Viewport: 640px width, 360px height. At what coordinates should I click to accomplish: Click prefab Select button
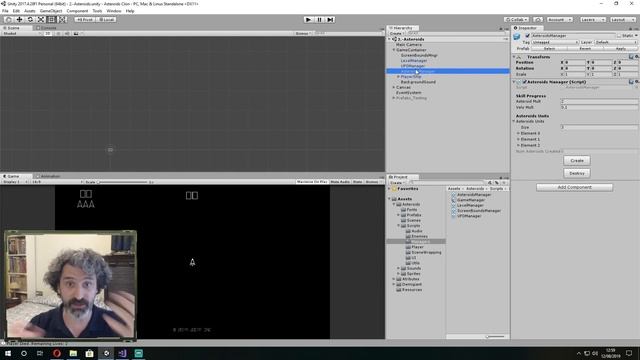click(549, 49)
